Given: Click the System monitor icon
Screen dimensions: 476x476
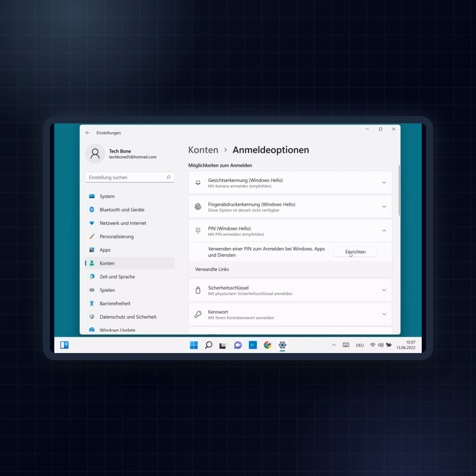Looking at the screenshot, I should click(x=92, y=196).
